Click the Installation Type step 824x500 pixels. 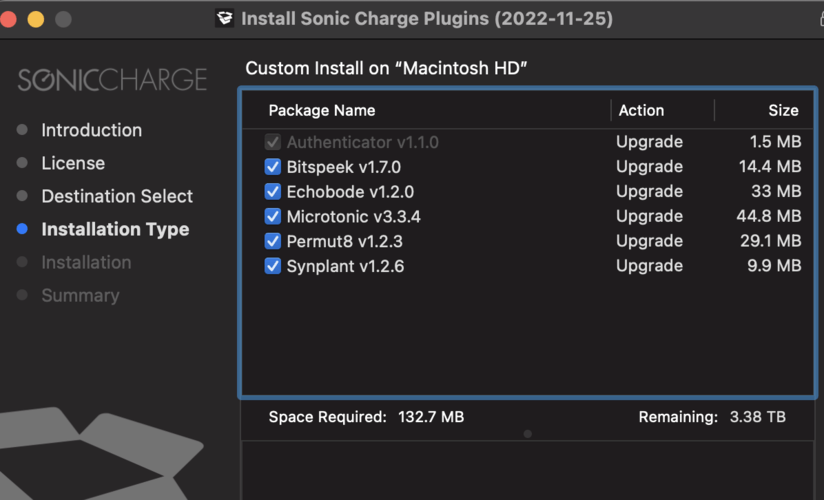tap(115, 229)
